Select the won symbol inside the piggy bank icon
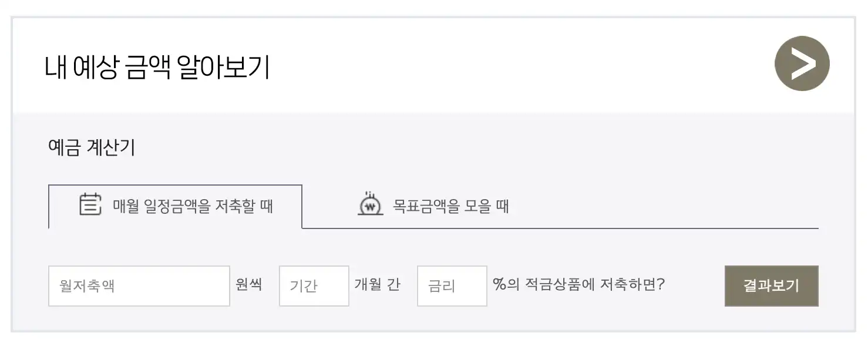Screen dimensions: 868x353 pos(369,208)
